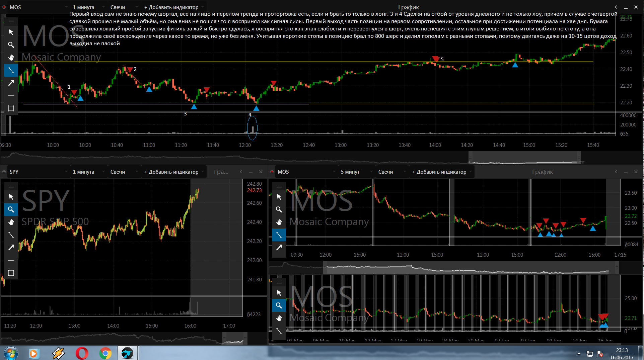
Task: Select line tool in bottom daily MOS chart
Action: tap(279, 331)
